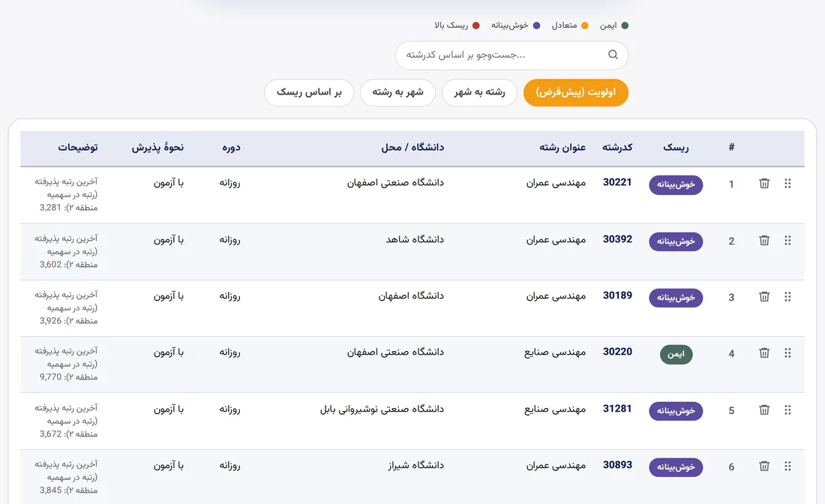Image resolution: width=825 pixels, height=504 pixels.
Task: Grab drag handle of row 4
Action: coord(787,353)
